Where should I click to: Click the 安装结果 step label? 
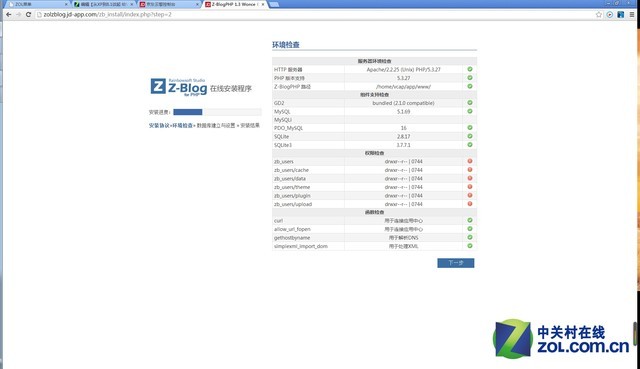click(250, 125)
